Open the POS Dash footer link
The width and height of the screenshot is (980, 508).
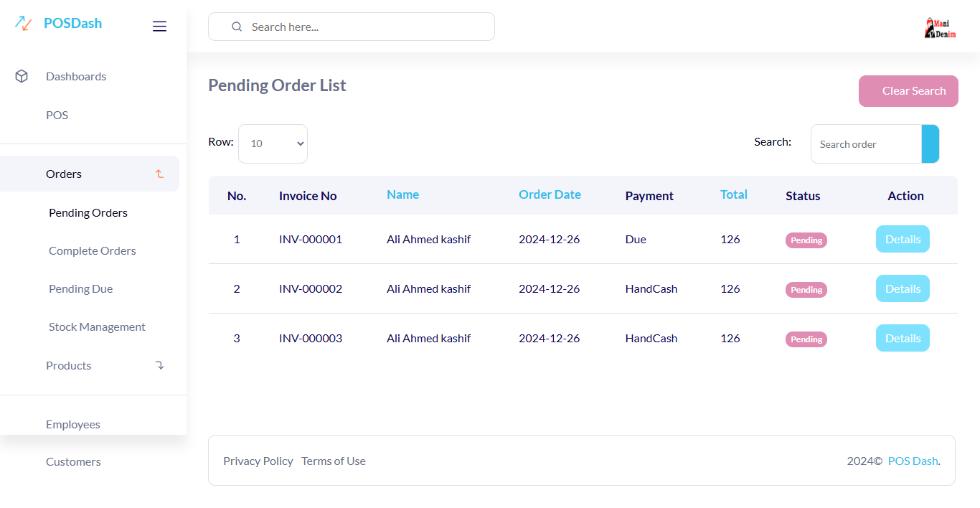(913, 461)
